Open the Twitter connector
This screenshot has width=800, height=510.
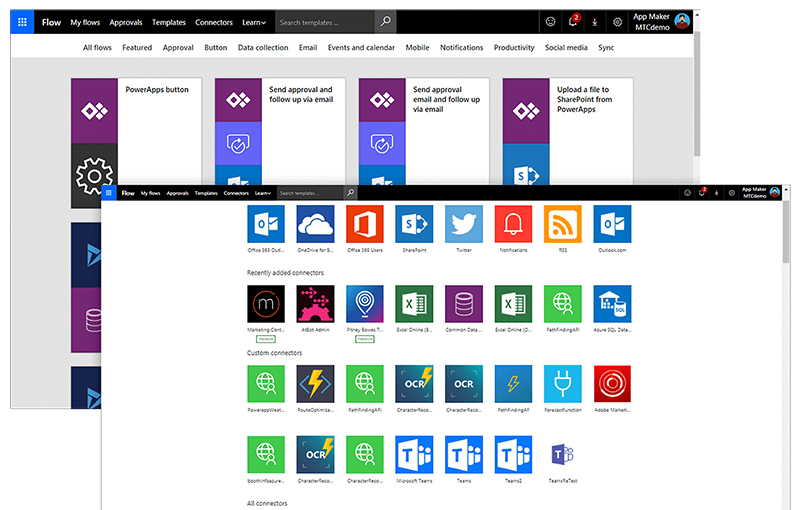click(464, 225)
